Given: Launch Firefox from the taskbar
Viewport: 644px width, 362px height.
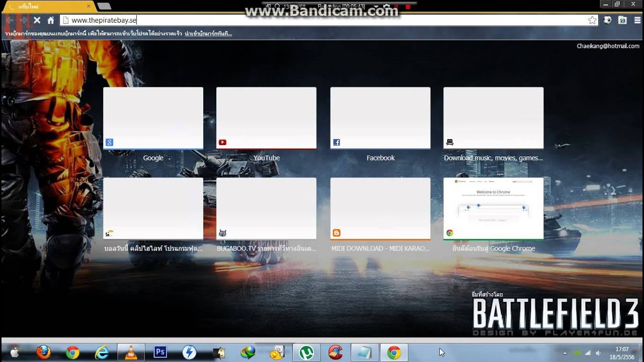Looking at the screenshot, I should (44, 352).
